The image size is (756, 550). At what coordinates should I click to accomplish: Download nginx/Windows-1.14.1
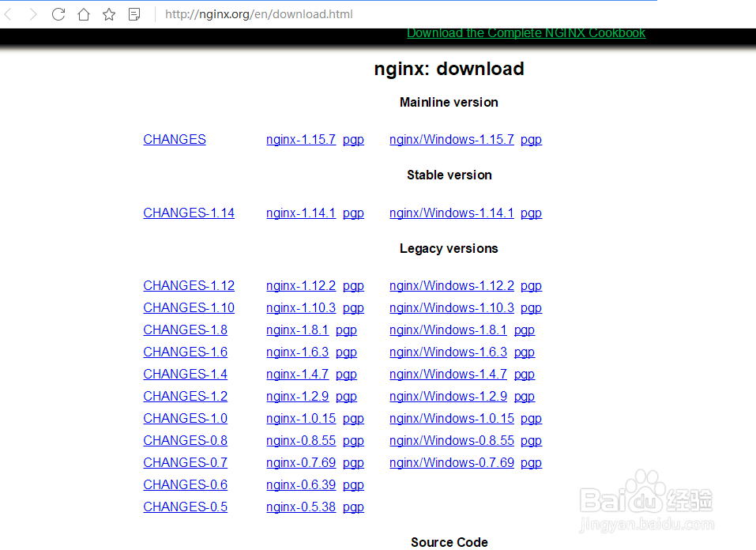click(452, 213)
